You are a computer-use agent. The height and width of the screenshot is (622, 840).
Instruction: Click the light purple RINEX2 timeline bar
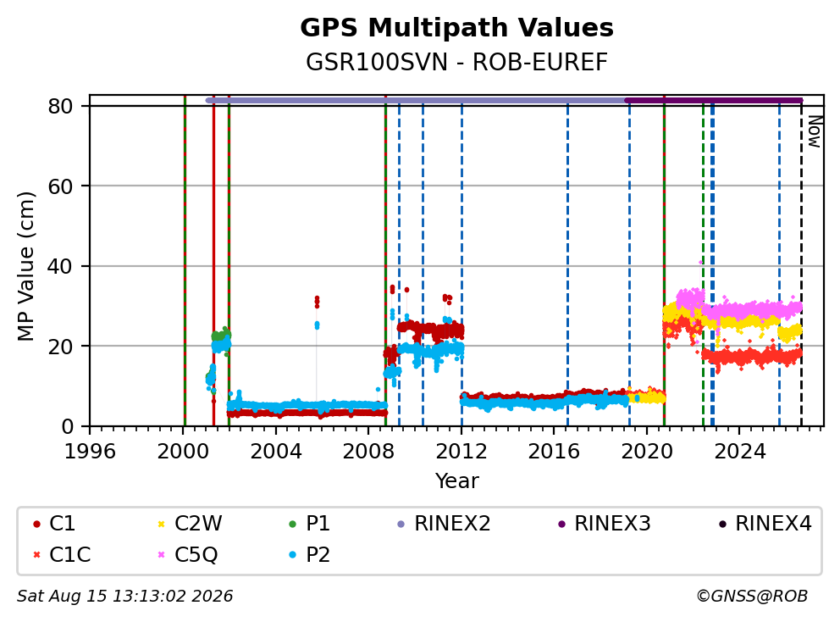click(416, 100)
